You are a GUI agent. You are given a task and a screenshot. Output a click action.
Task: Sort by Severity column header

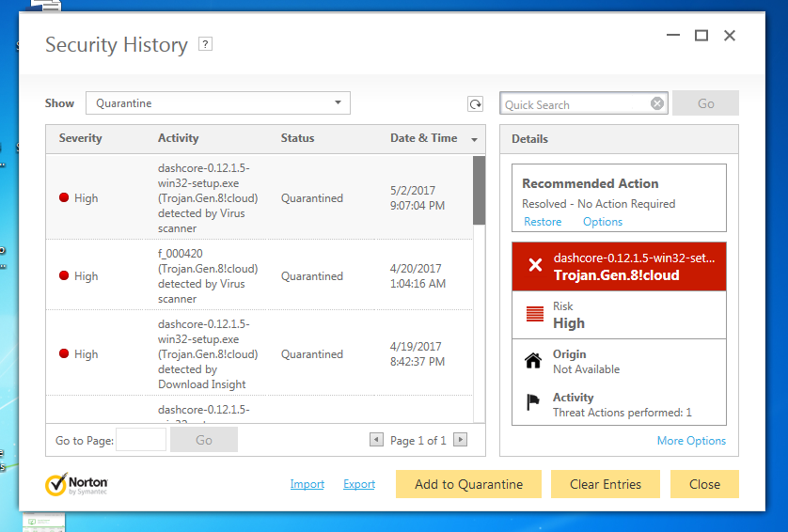[x=81, y=138]
